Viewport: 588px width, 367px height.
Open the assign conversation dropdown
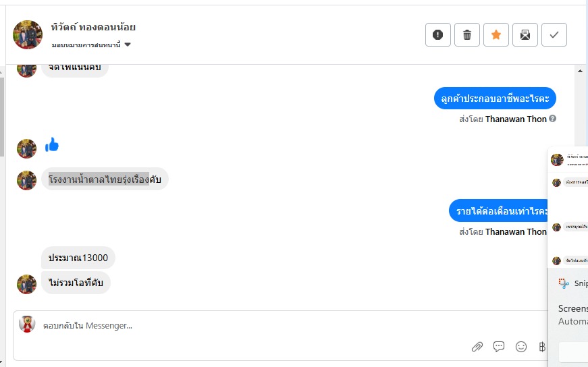[86, 45]
